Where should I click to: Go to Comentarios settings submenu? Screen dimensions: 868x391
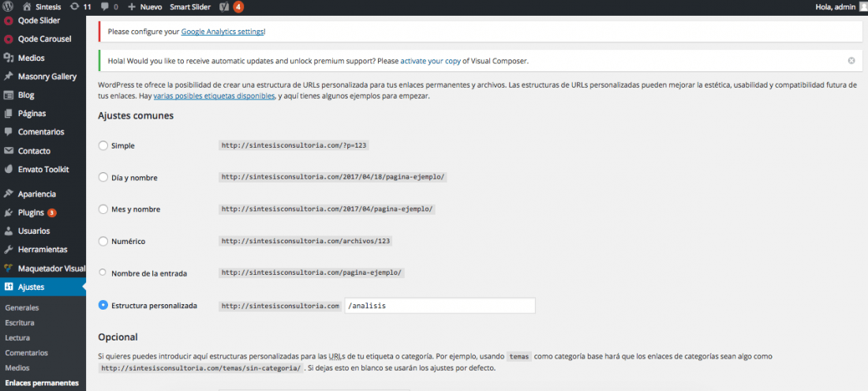26,352
